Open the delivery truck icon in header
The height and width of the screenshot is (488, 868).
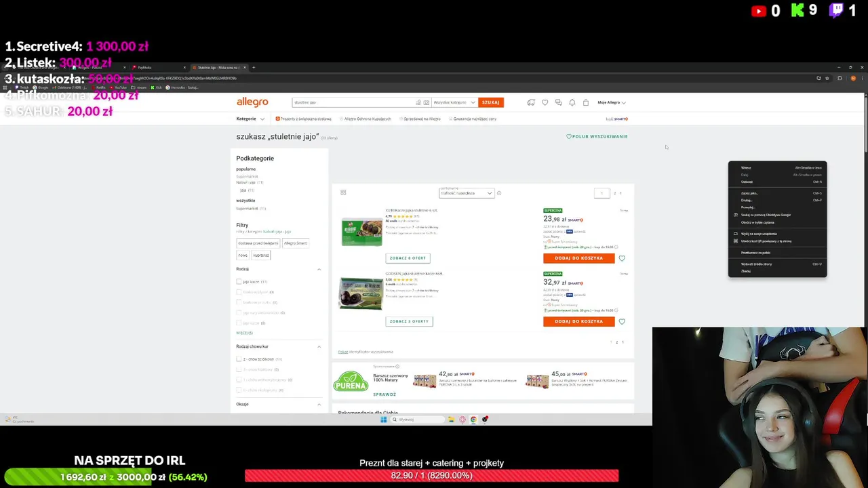pyautogui.click(x=531, y=102)
